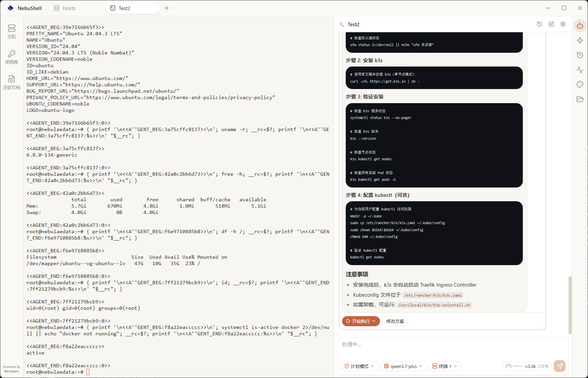Click the chat panel vertical scrollbar
This screenshot has width=588, height=378.
[x=570, y=305]
